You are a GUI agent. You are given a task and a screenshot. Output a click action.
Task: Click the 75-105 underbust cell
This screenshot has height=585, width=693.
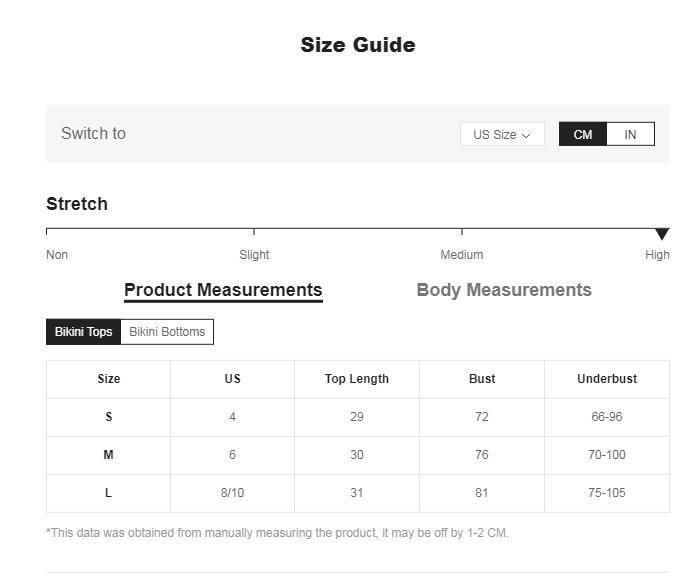(607, 493)
